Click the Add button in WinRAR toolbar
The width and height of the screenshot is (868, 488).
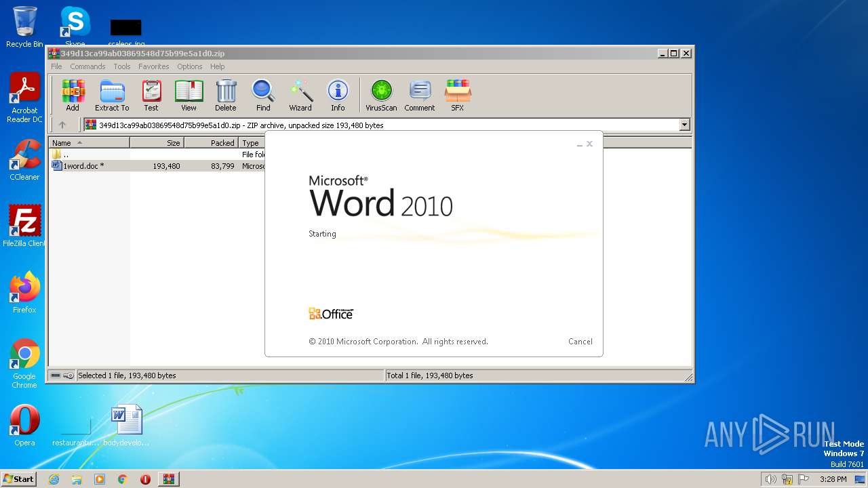pos(73,95)
